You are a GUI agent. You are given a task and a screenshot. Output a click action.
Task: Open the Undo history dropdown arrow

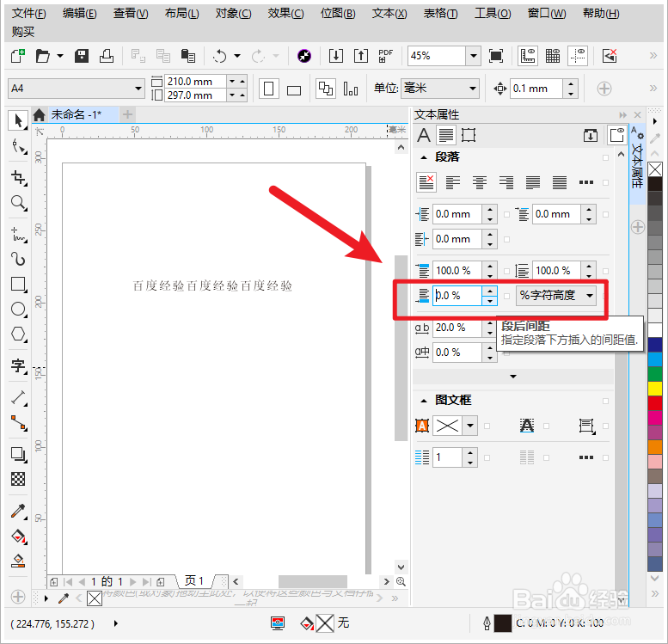pyautogui.click(x=237, y=56)
